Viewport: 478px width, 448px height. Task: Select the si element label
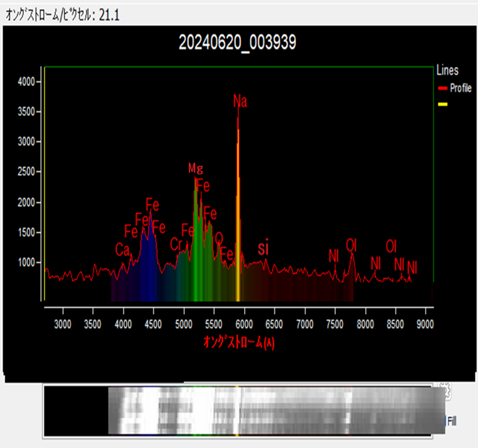pos(263,248)
